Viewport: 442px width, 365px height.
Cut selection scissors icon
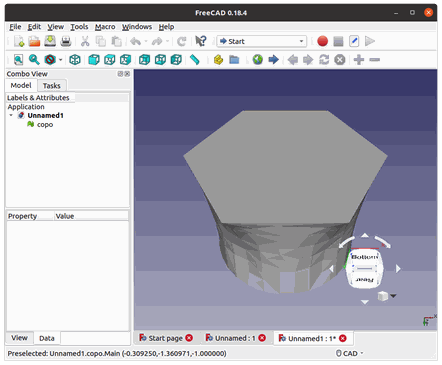(85, 41)
